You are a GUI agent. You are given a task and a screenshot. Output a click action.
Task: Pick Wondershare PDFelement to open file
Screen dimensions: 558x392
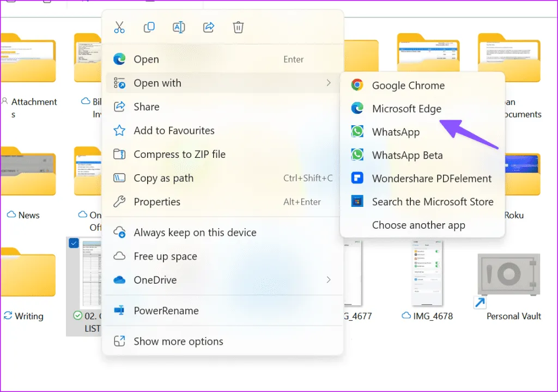(x=432, y=179)
